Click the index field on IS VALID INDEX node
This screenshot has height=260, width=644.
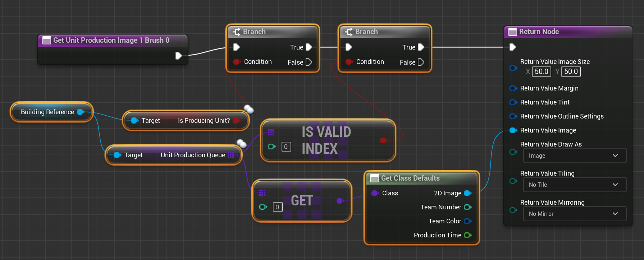[x=286, y=147]
